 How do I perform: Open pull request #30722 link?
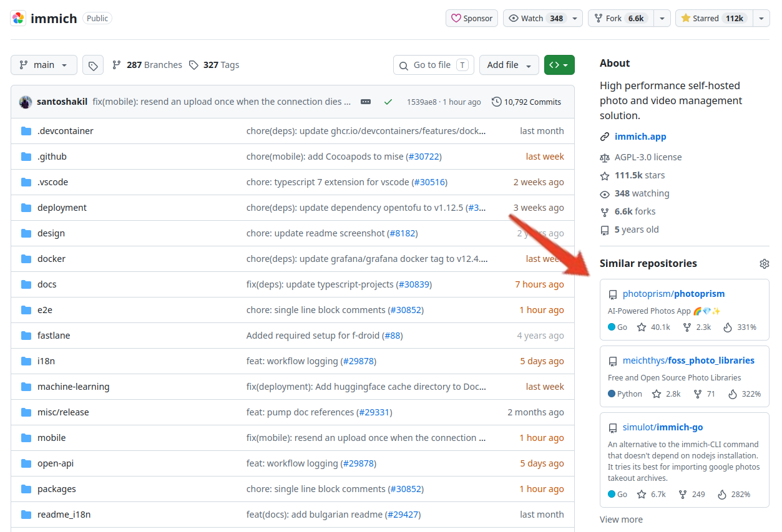click(424, 157)
